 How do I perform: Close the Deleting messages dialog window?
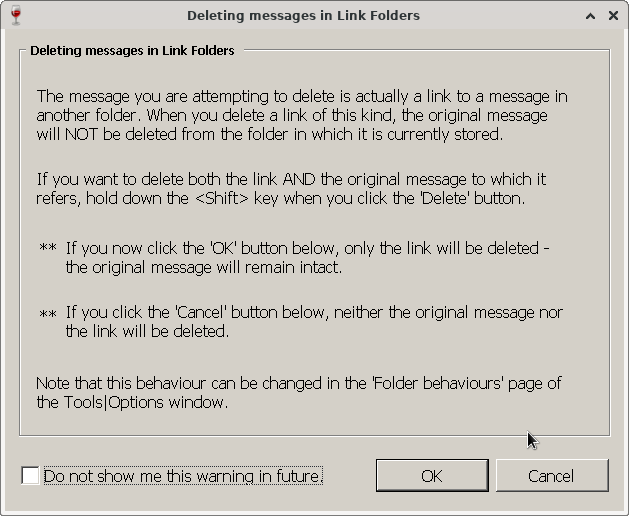pyautogui.click(x=614, y=16)
